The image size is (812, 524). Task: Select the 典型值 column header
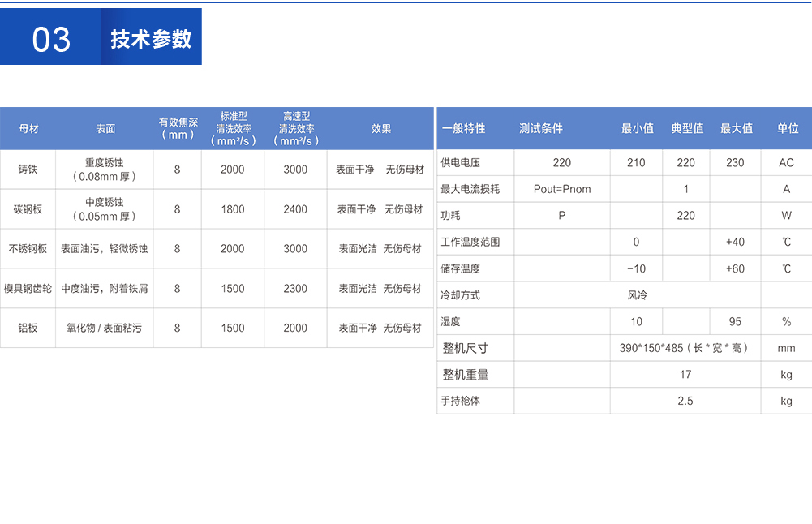[687, 128]
